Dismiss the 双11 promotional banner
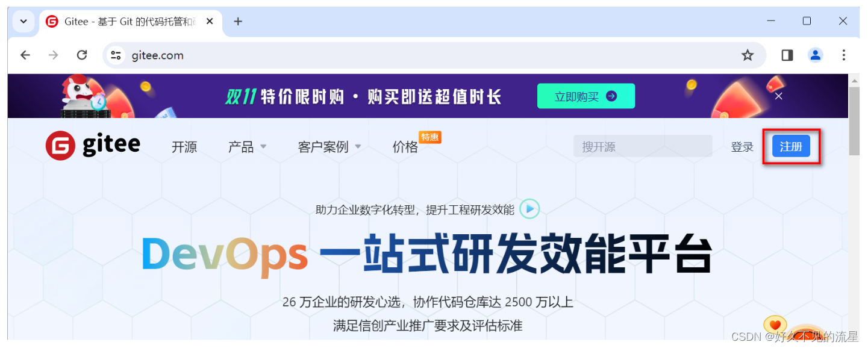 pos(778,96)
